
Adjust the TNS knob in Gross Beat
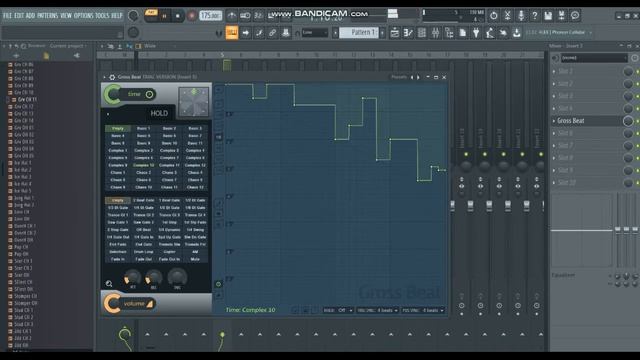click(177, 278)
